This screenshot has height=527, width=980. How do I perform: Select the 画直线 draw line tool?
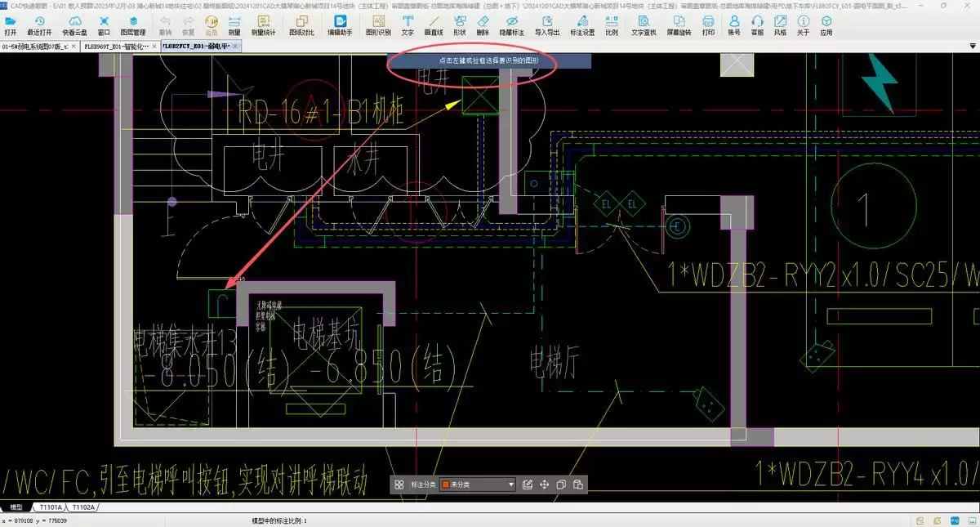[434, 25]
